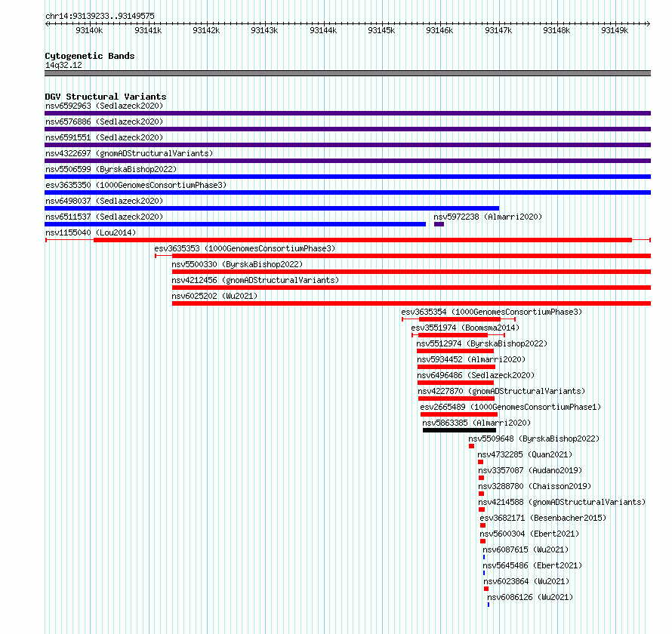Click the 93143k ruler position
Screen dimensions: 672x634
click(x=264, y=30)
